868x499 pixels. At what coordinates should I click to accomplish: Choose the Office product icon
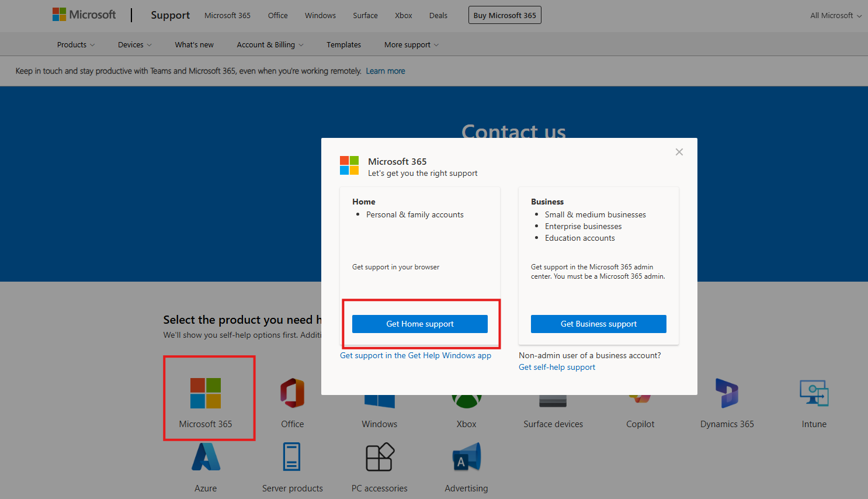pyautogui.click(x=293, y=393)
